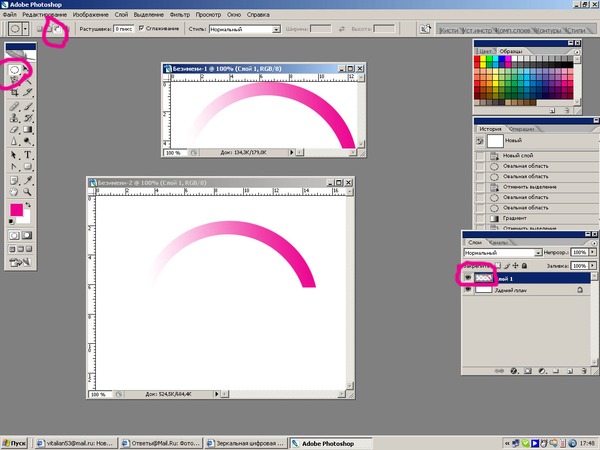Viewport: 600px width, 450px height.
Task: Toggle the Сглаживание anti-alias checkbox
Action: click(141, 28)
